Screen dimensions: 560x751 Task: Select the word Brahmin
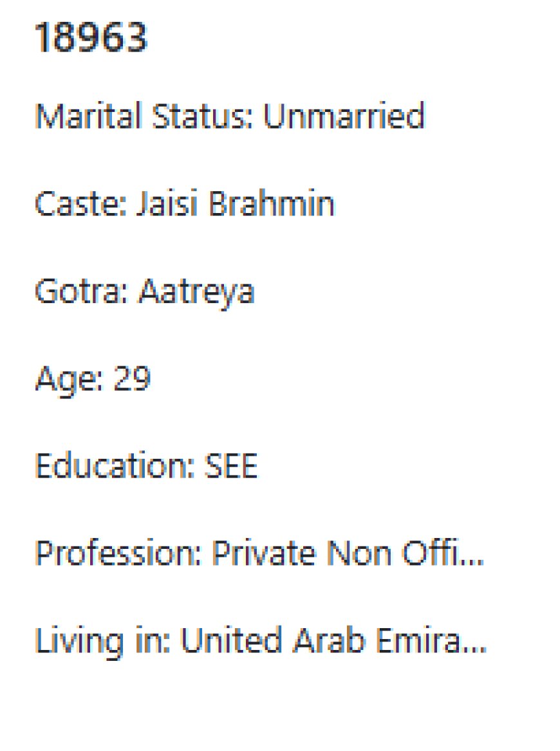tap(272, 203)
